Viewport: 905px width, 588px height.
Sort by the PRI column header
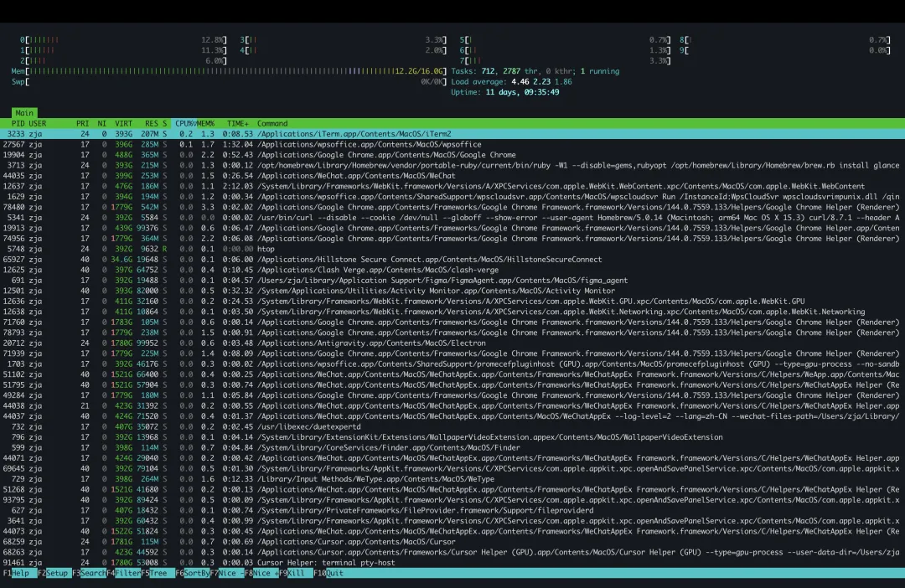pos(82,123)
